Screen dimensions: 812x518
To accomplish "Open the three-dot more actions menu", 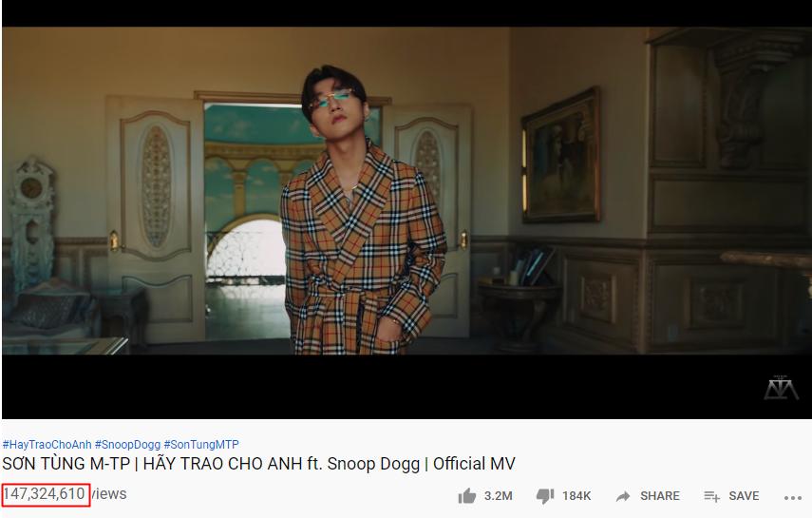I will click(792, 497).
